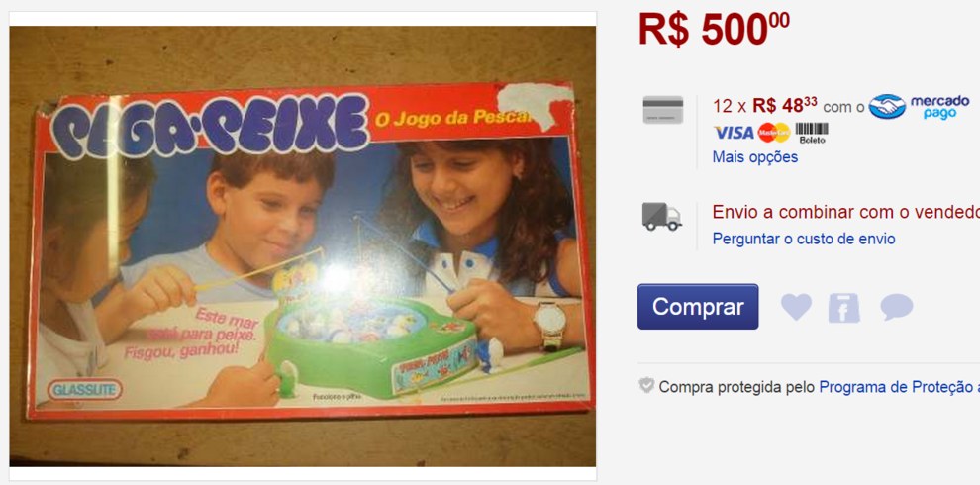Click the Mercado Pago handshake logo
Viewport: 980px width, 485px height.
887,106
